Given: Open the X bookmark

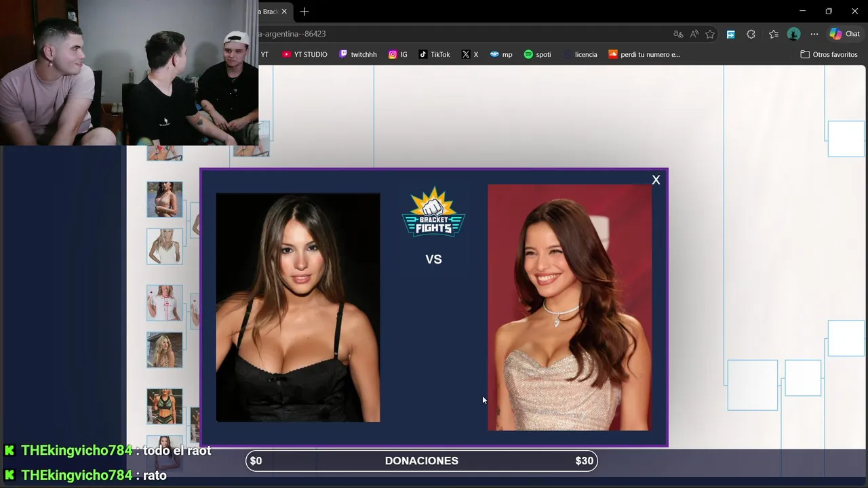Looking at the screenshot, I should [470, 54].
